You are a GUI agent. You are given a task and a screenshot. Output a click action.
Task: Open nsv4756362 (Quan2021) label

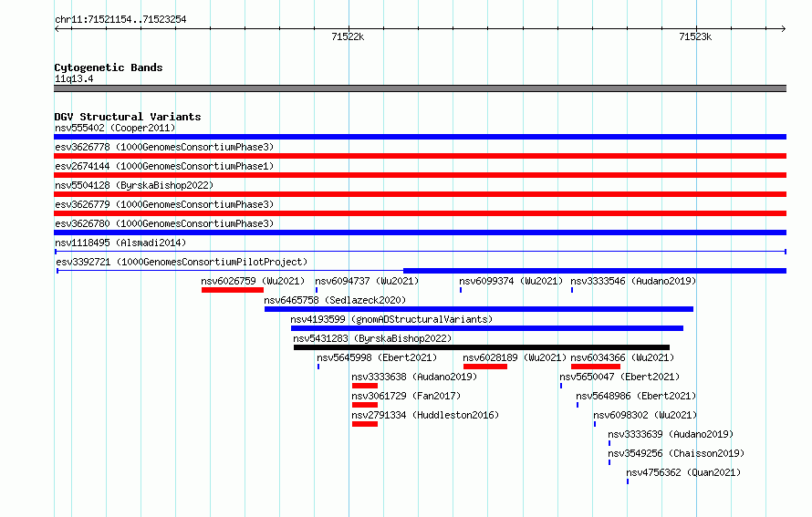tap(683, 472)
